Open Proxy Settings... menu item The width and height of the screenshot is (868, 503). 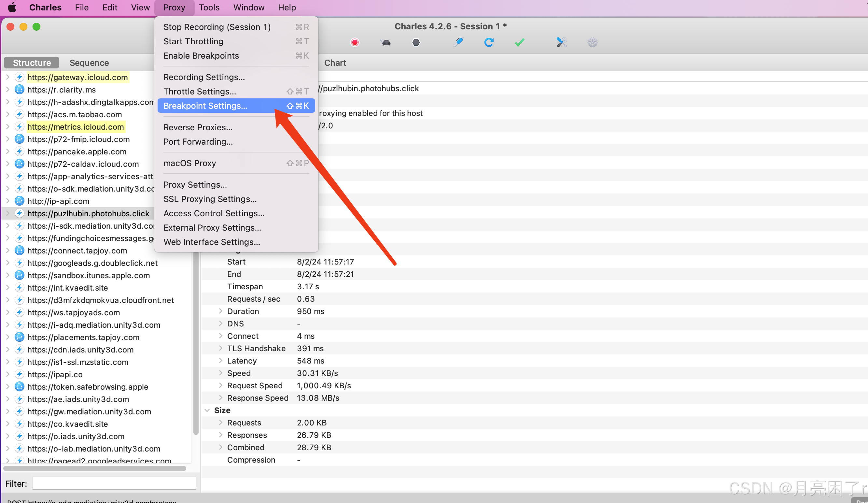tap(236, 185)
